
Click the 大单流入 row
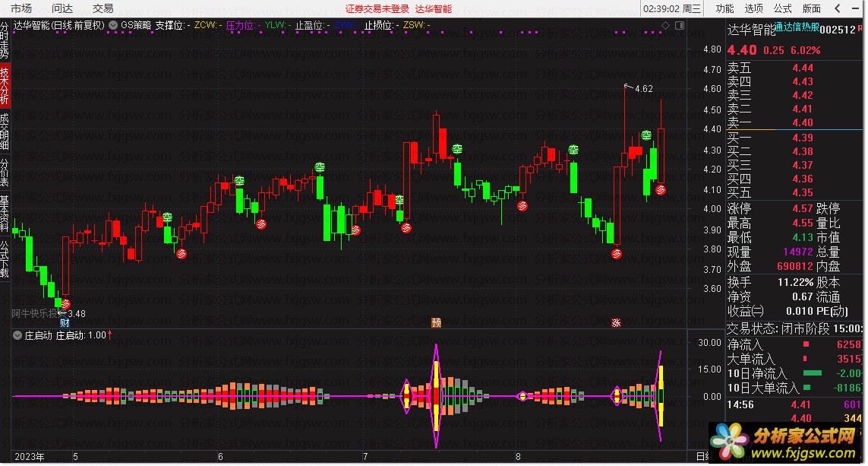click(x=794, y=359)
